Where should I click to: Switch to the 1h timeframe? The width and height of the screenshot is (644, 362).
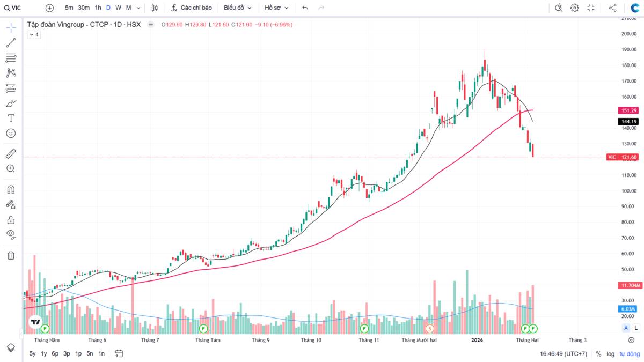(98, 8)
